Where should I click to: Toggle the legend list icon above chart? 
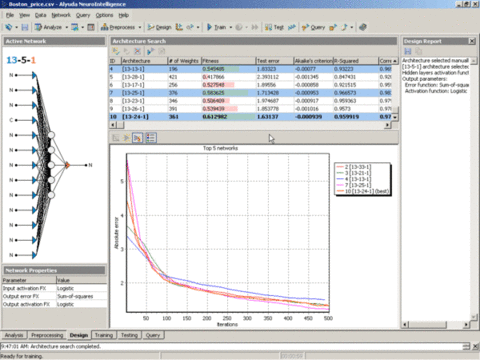[151, 138]
